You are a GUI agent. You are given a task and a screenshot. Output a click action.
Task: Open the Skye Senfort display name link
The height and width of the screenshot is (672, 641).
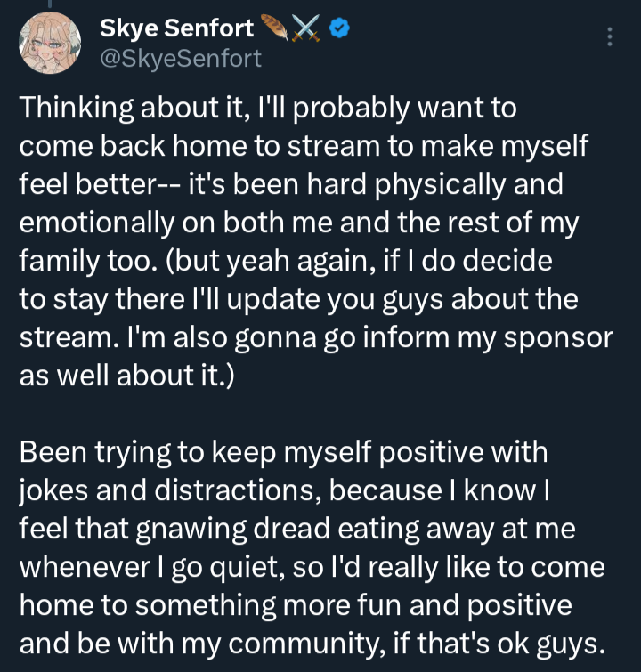pos(176,28)
